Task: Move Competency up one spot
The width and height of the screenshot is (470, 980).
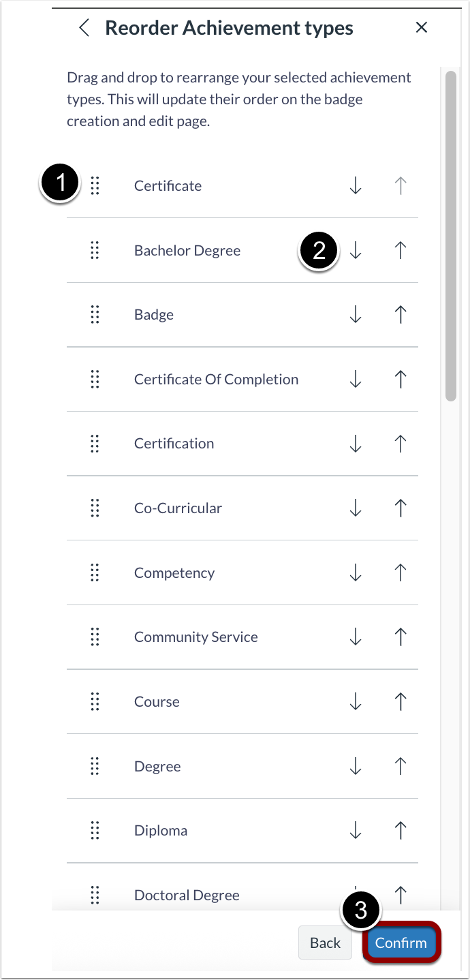Action: 401,572
